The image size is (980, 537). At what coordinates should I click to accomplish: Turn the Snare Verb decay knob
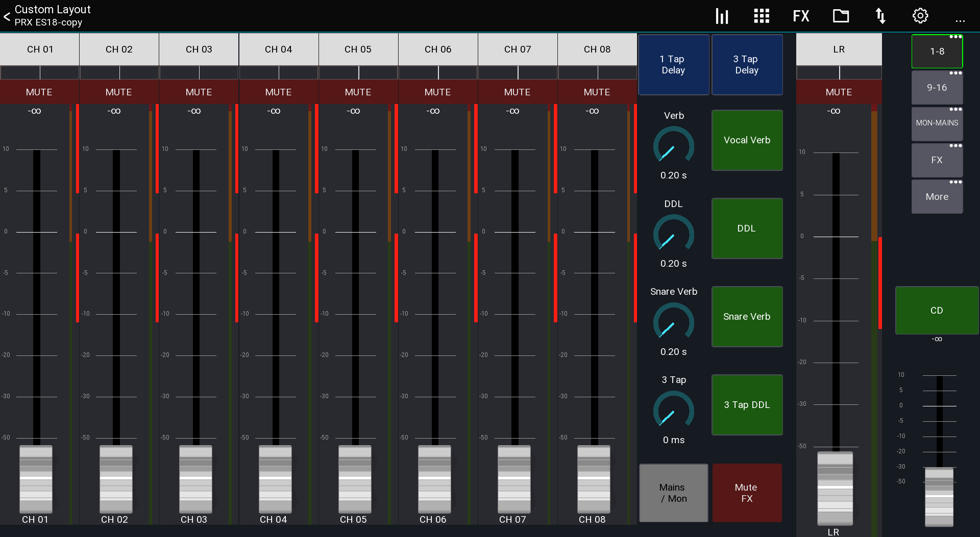click(673, 323)
